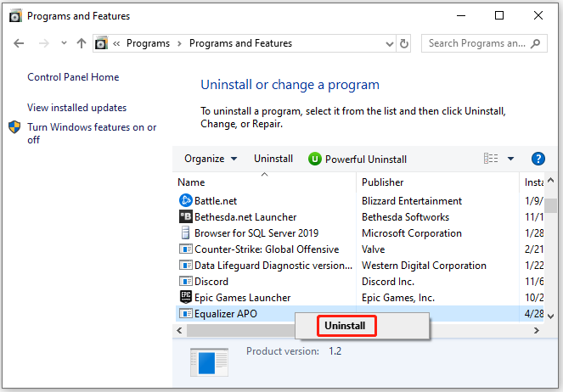Click the Valve publisher cell
This screenshot has width=563, height=392.
coord(373,249)
